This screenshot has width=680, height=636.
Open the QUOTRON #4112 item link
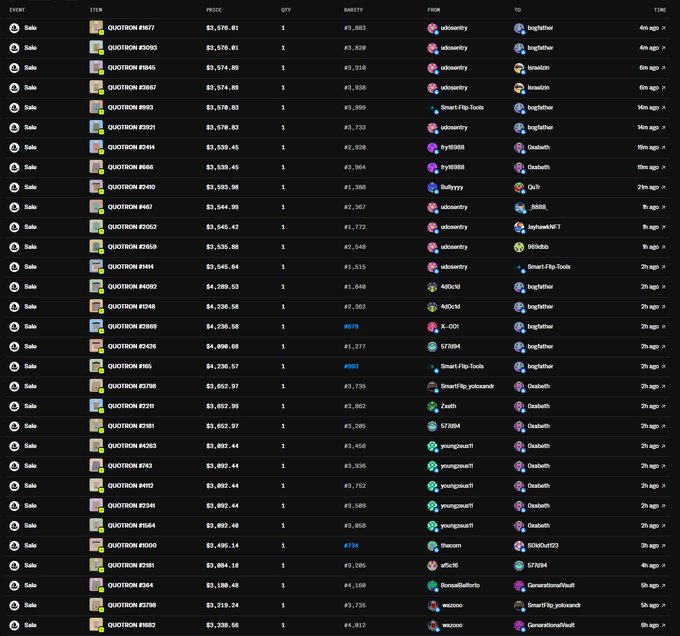(131, 486)
